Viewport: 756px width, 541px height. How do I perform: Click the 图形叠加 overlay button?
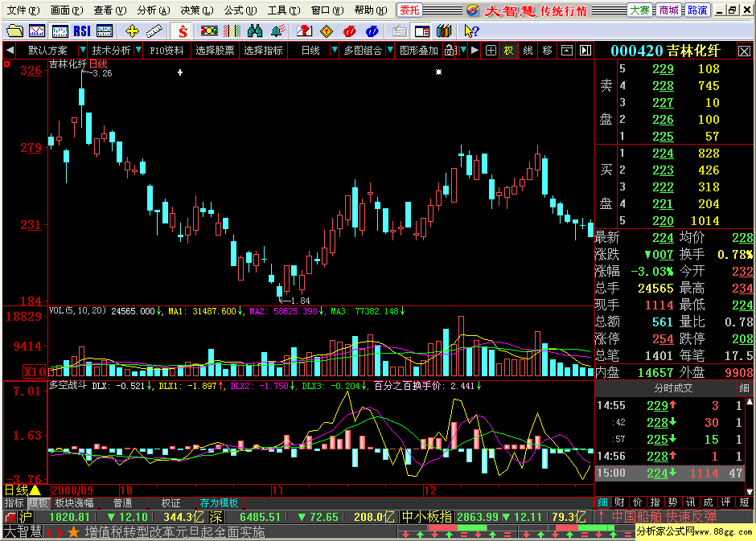[x=419, y=51]
